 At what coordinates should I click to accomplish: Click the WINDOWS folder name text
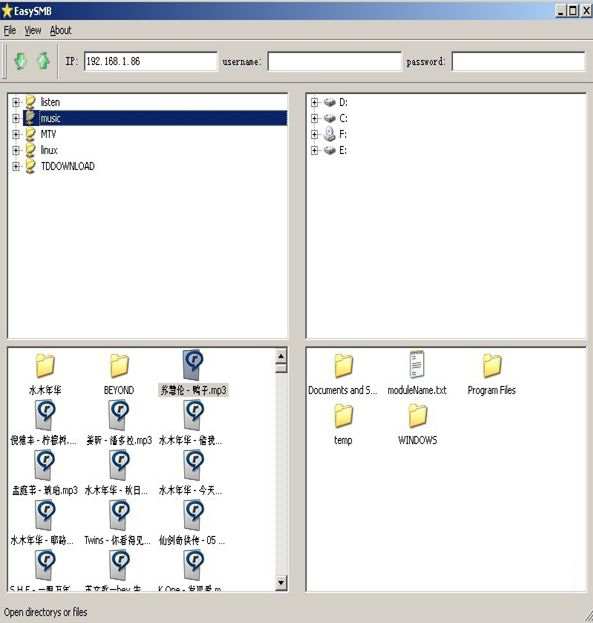pyautogui.click(x=418, y=440)
